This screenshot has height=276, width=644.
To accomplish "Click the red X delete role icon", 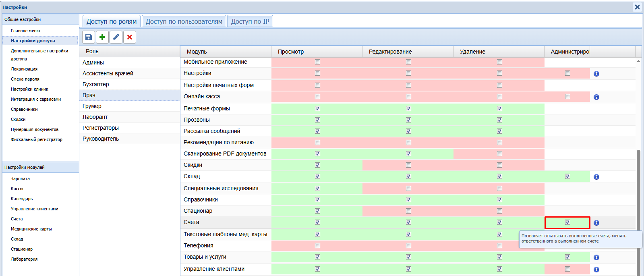I will coord(130,37).
